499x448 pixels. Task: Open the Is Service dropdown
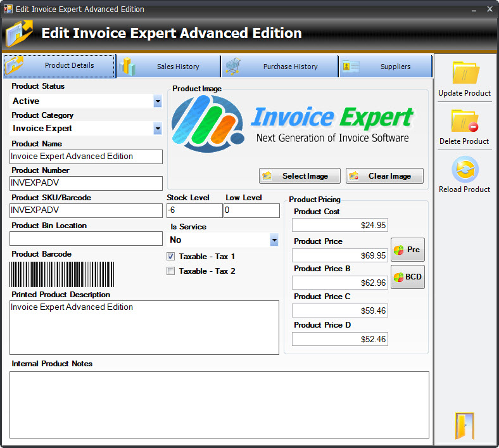[274, 240]
